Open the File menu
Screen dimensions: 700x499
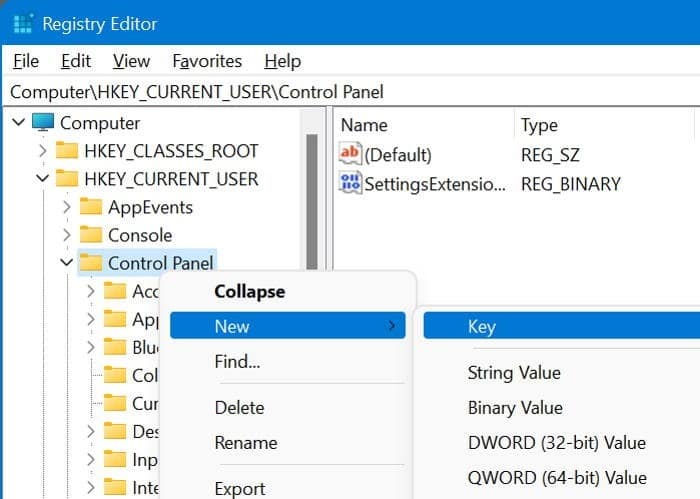[x=26, y=61]
